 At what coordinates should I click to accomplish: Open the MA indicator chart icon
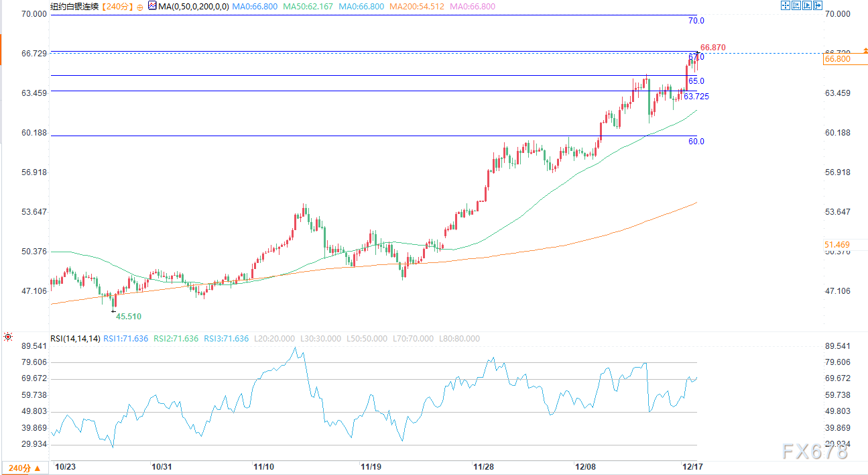152,6
